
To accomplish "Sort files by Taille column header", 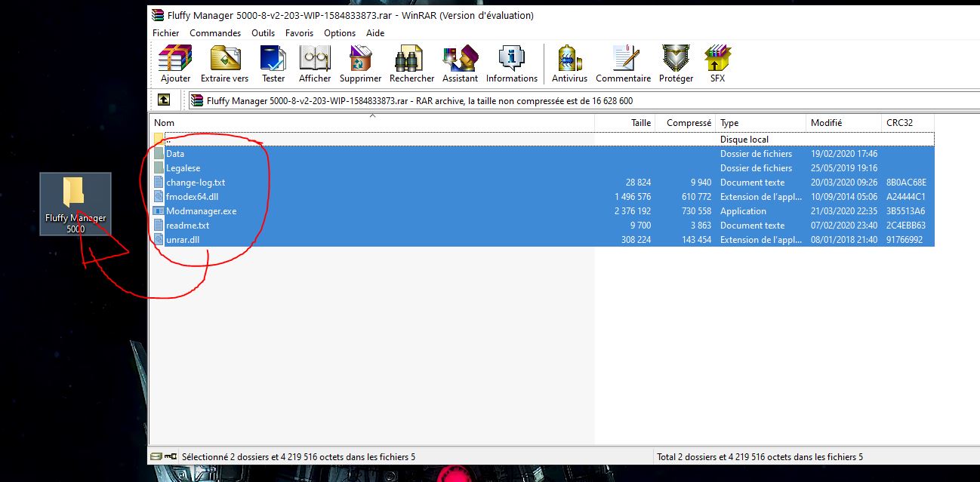I will [625, 123].
